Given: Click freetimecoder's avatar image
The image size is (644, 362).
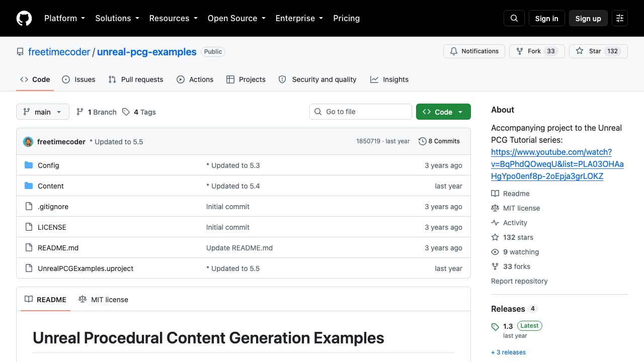Looking at the screenshot, I should [28, 142].
